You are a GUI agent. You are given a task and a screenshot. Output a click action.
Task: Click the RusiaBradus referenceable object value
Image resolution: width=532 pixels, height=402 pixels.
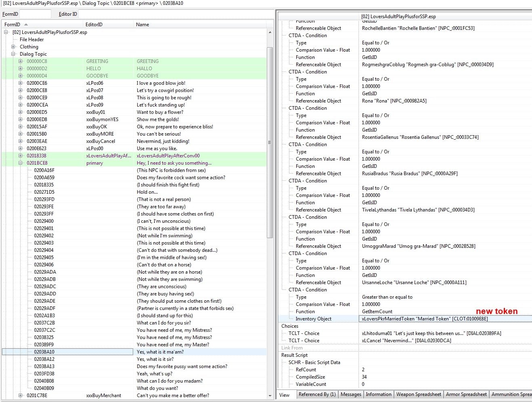coord(410,174)
